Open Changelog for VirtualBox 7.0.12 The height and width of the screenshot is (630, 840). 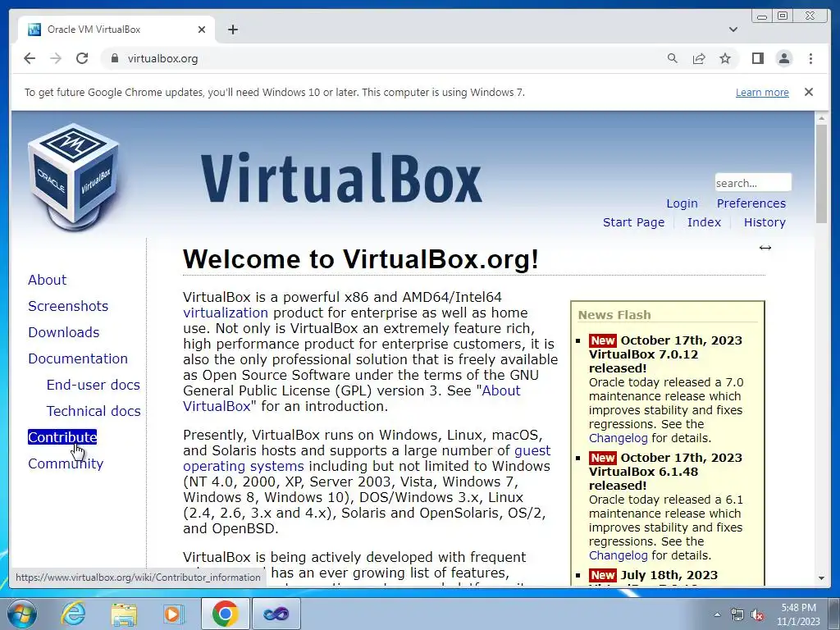(619, 438)
